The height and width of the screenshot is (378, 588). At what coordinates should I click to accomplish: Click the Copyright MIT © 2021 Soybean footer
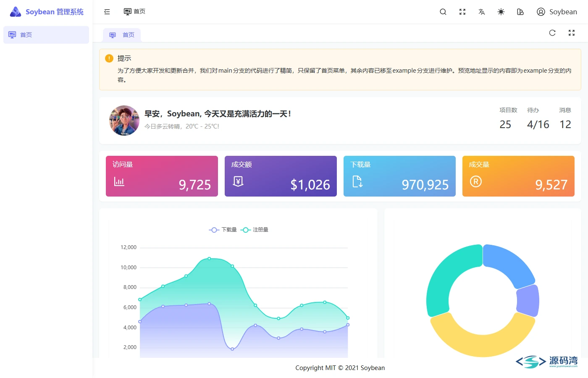point(340,368)
